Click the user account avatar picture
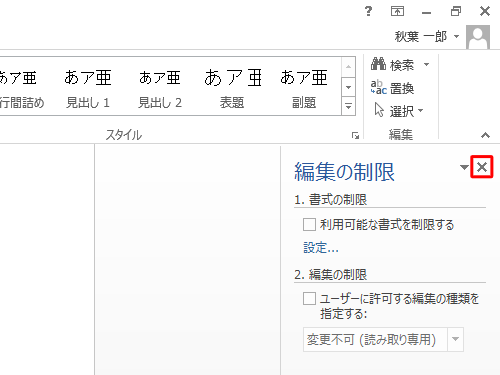The width and height of the screenshot is (500, 375). pos(478,37)
